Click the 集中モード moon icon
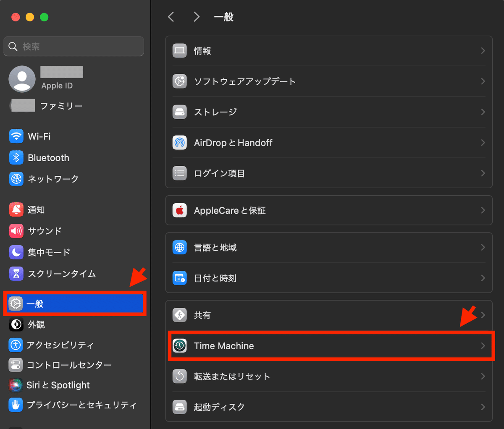 pyautogui.click(x=16, y=252)
